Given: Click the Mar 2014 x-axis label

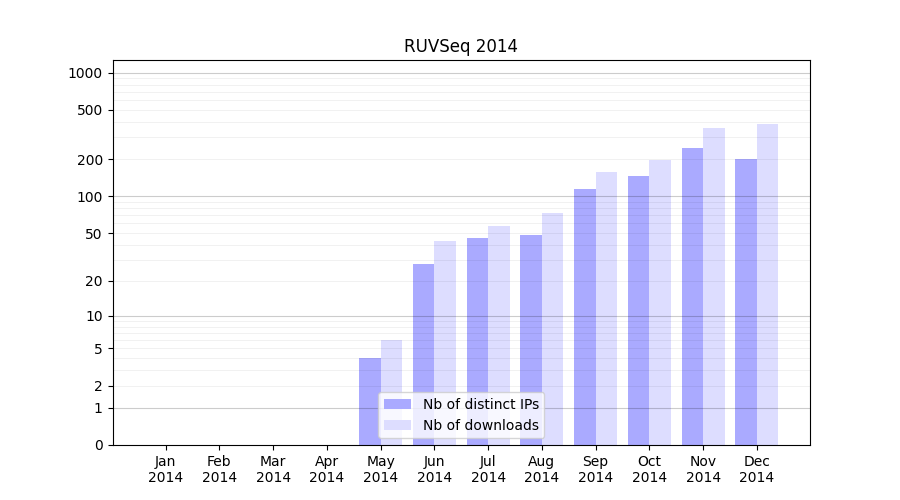Looking at the screenshot, I should pyautogui.click(x=273, y=469).
